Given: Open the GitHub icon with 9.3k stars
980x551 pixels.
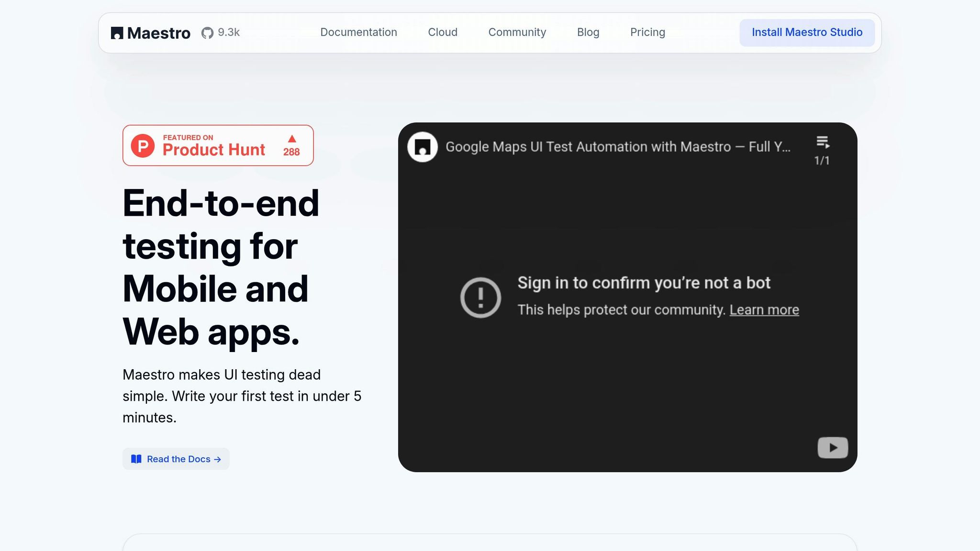Looking at the screenshot, I should [x=207, y=33].
